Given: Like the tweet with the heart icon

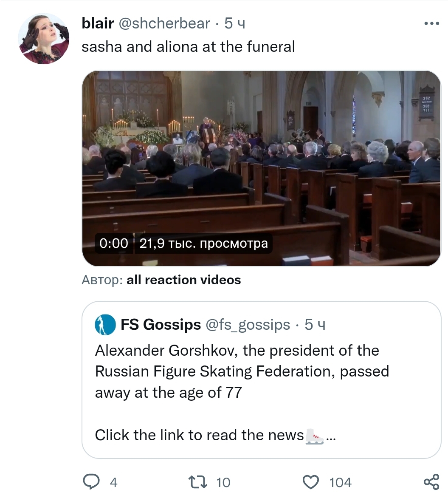Looking at the screenshot, I should click(x=311, y=482).
